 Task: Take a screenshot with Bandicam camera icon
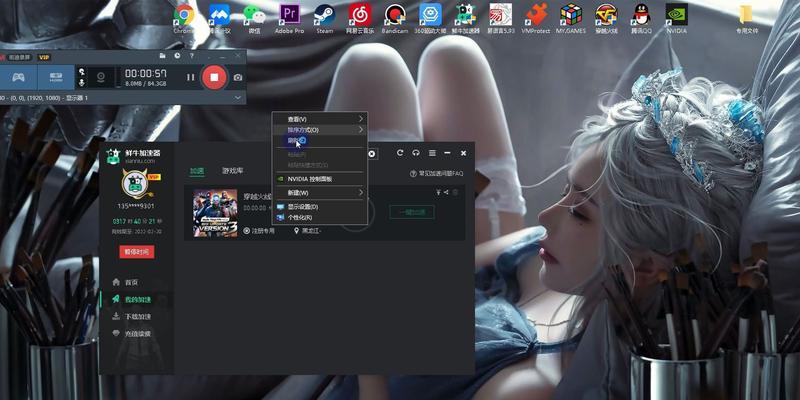tap(238, 78)
